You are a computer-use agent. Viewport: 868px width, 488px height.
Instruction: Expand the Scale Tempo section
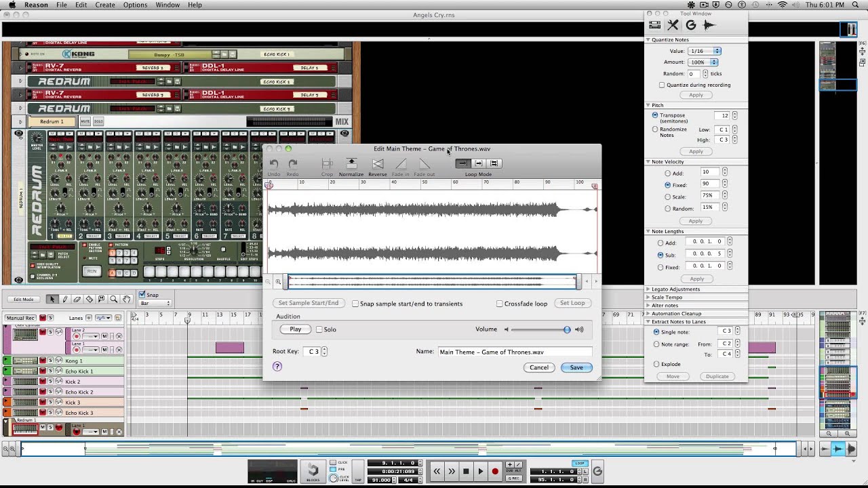pyautogui.click(x=649, y=298)
